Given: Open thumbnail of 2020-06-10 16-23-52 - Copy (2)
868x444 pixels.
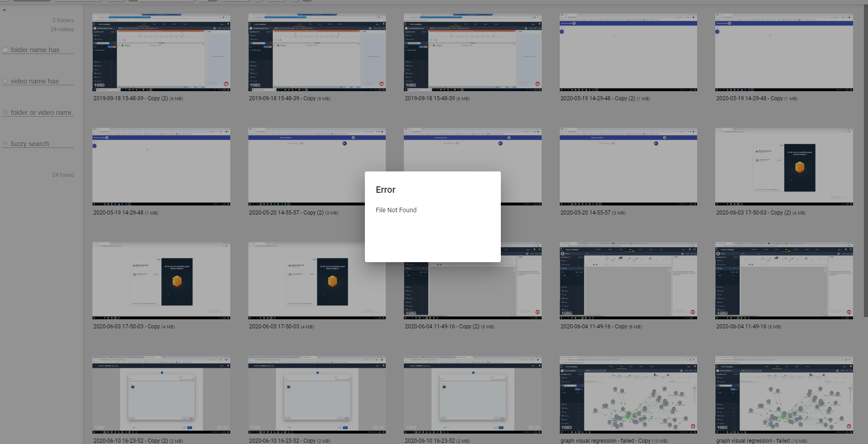Looking at the screenshot, I should pyautogui.click(x=161, y=395).
